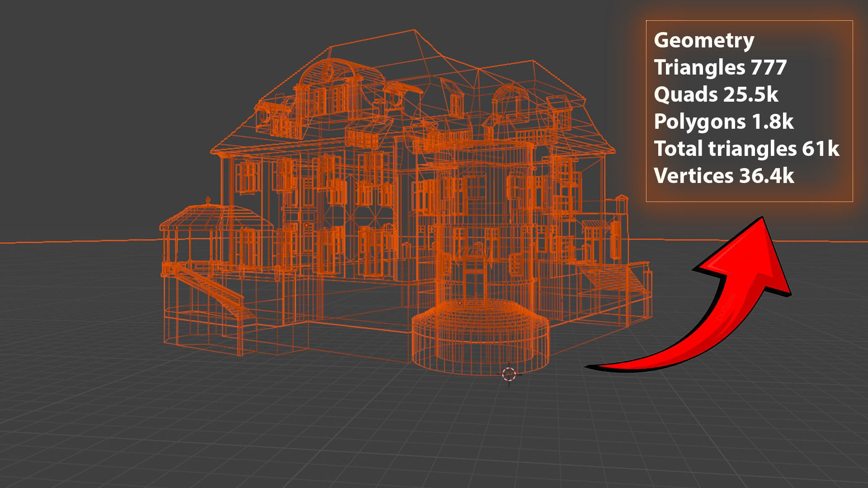
Task: Click the "Polygons 1.8k" statistic
Action: coord(724,122)
